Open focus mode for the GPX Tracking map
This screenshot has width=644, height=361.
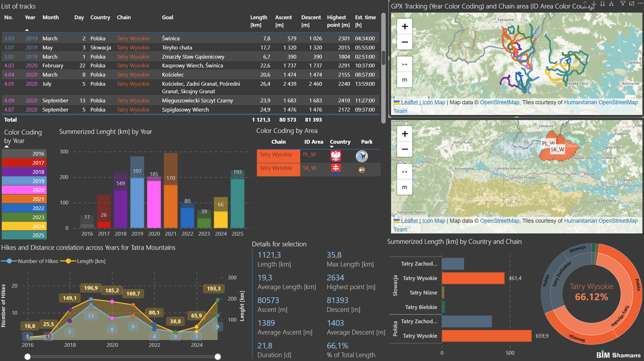click(632, 4)
